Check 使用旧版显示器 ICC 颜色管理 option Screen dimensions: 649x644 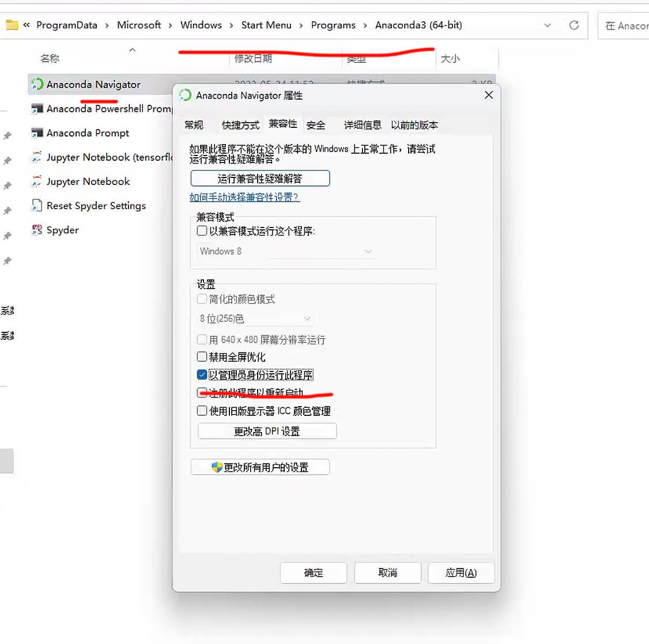[202, 411]
